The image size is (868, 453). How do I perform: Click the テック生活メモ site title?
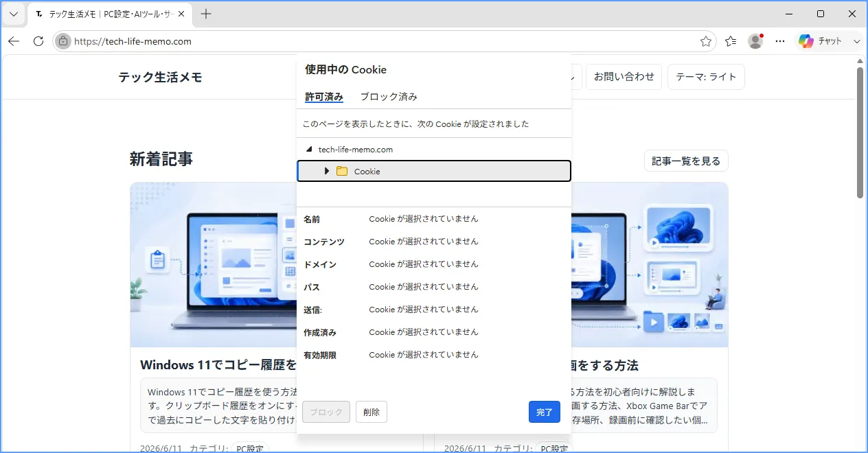(x=161, y=77)
